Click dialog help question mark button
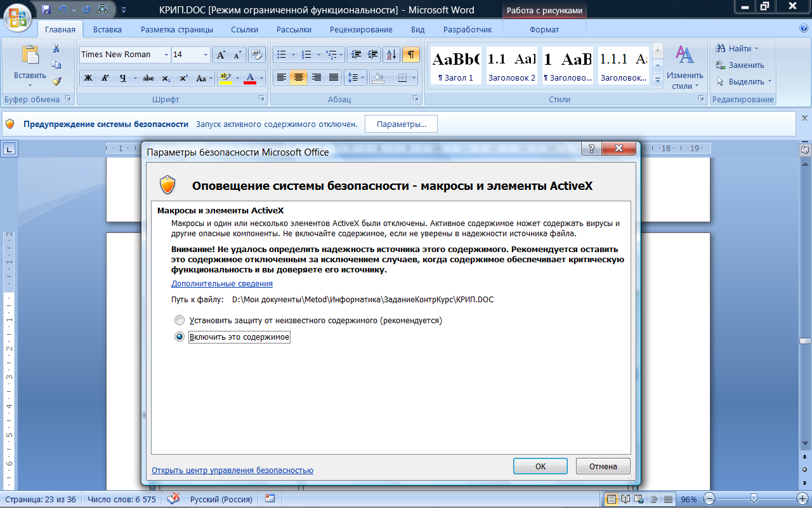 click(x=591, y=149)
